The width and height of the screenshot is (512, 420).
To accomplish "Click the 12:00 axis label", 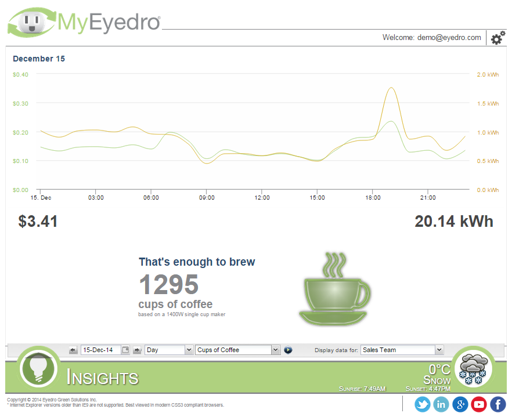I will 262,198.
